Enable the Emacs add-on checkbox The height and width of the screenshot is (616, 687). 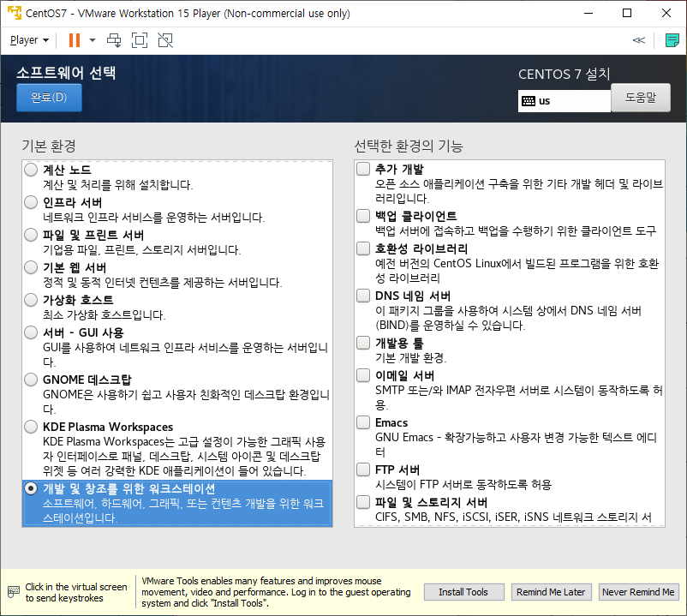tap(363, 422)
